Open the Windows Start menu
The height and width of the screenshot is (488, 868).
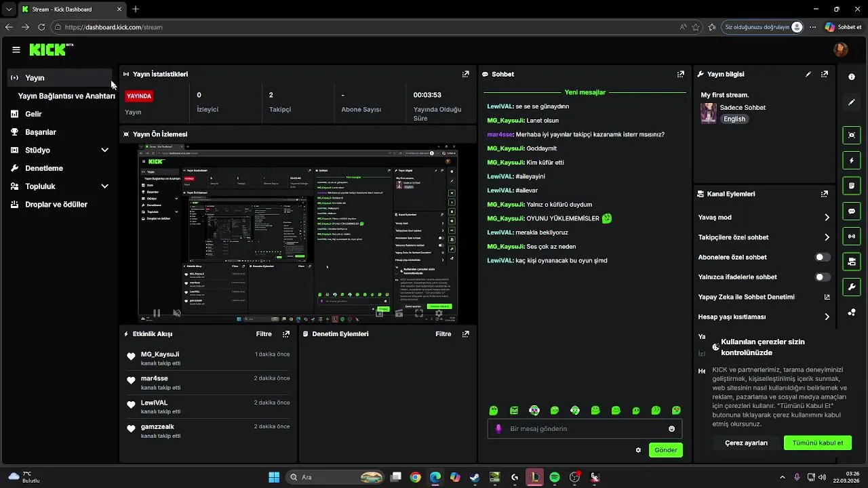point(274,477)
